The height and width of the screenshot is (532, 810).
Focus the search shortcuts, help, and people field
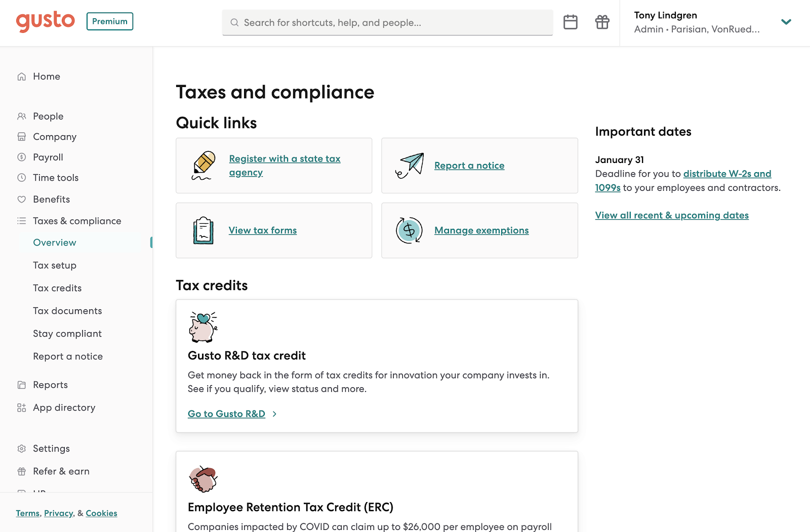click(387, 22)
